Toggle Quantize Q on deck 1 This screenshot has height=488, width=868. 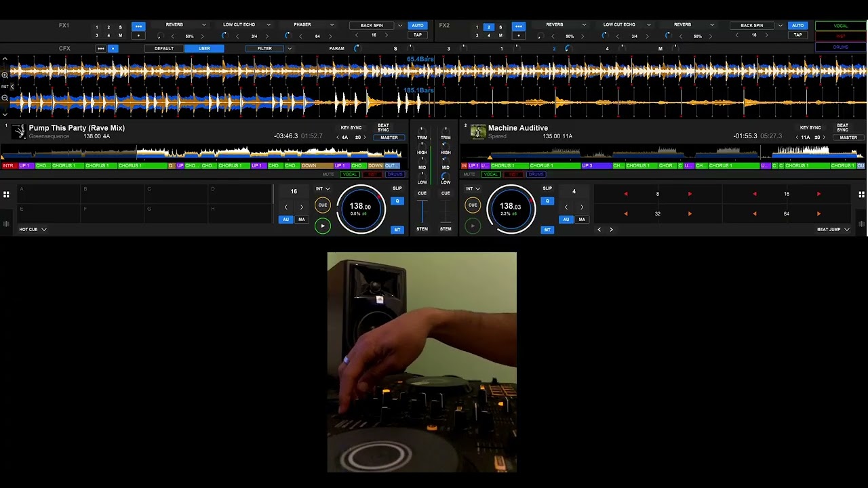click(x=397, y=201)
